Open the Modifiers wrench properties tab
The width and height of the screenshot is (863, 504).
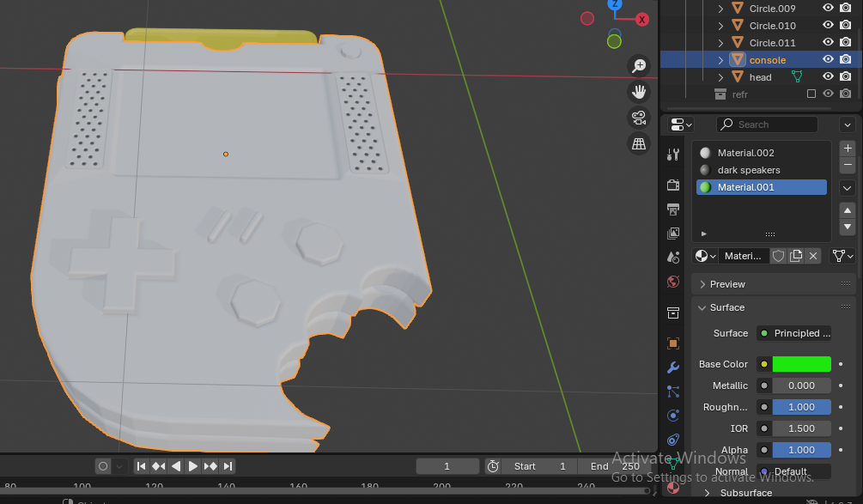tap(673, 367)
